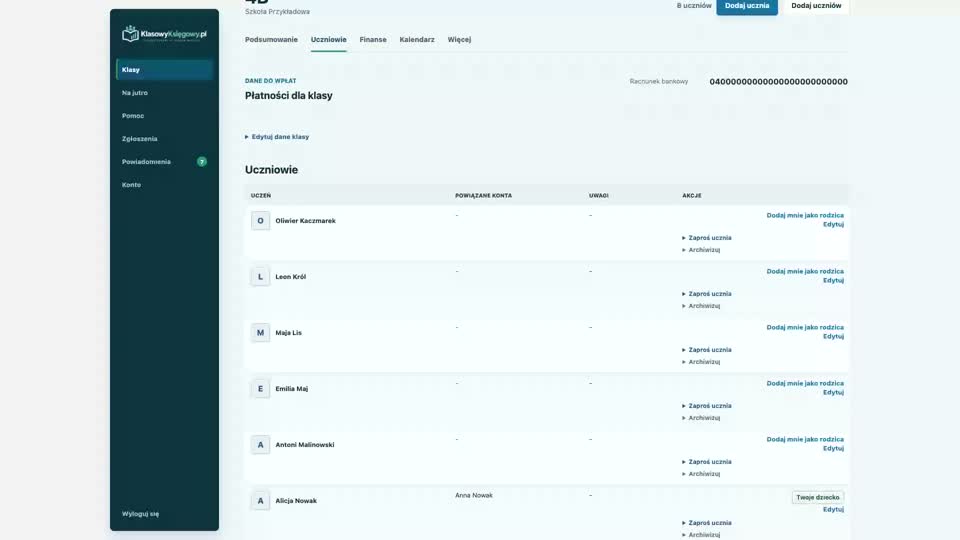Add me as parent for Antoni Malinowski
Image resolution: width=960 pixels, height=540 pixels.
pos(804,440)
